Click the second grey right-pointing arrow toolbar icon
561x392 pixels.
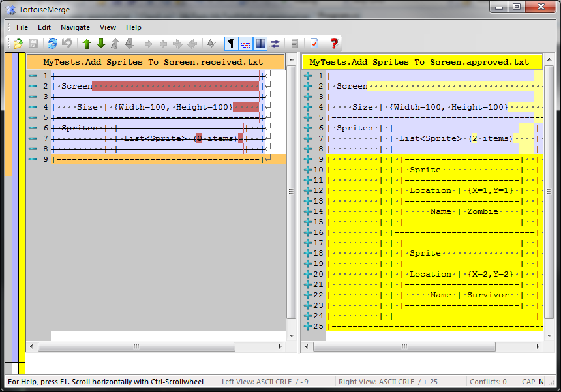point(177,44)
